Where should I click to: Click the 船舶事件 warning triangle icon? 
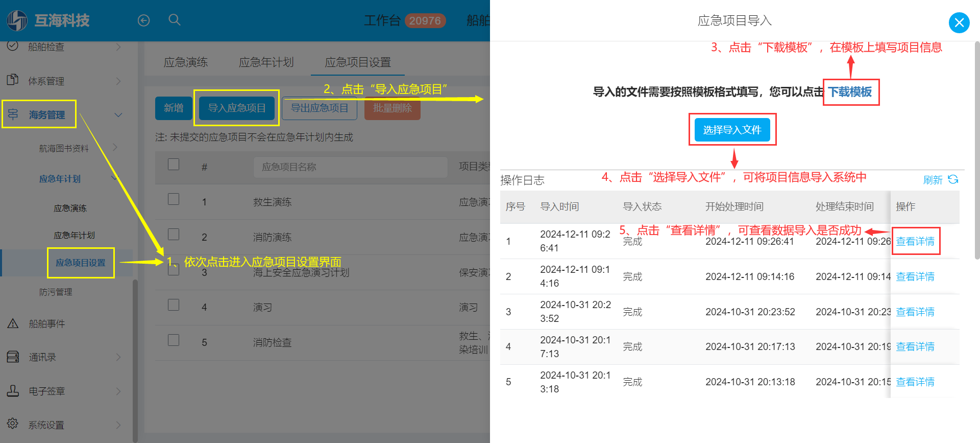coord(13,323)
